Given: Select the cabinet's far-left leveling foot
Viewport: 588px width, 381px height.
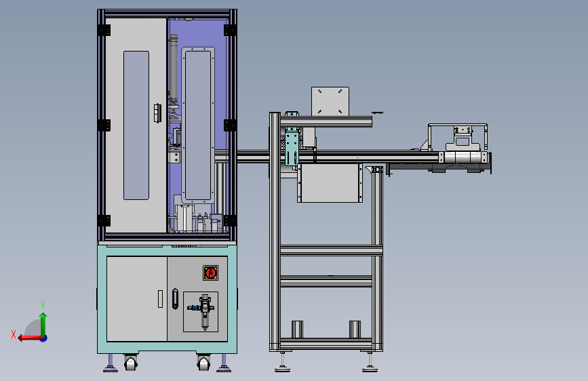Looking at the screenshot, I should point(111,363).
